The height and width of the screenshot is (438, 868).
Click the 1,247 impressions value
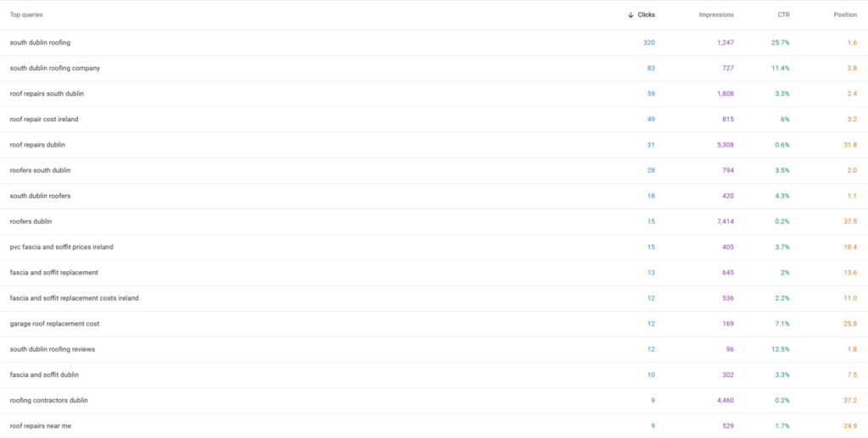tap(726, 42)
